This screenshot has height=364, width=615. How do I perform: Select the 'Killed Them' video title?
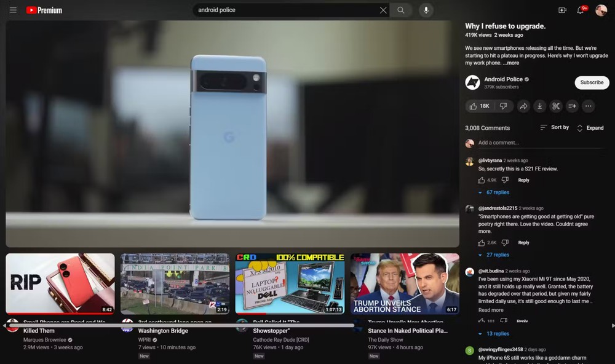tap(39, 331)
